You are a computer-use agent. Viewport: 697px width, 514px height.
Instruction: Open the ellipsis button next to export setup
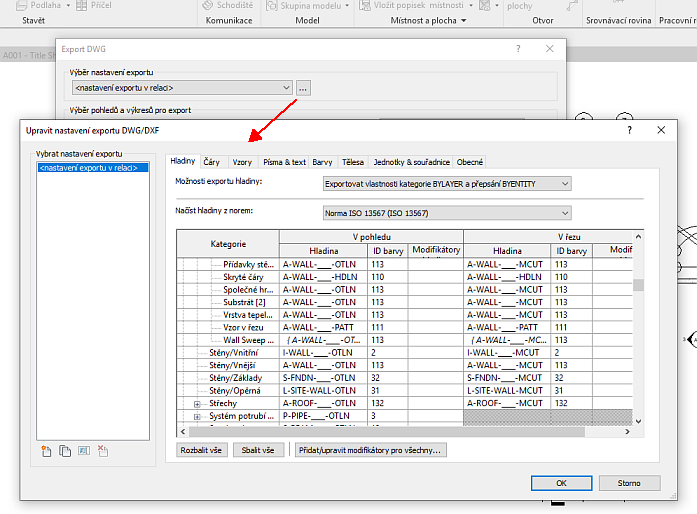[303, 88]
